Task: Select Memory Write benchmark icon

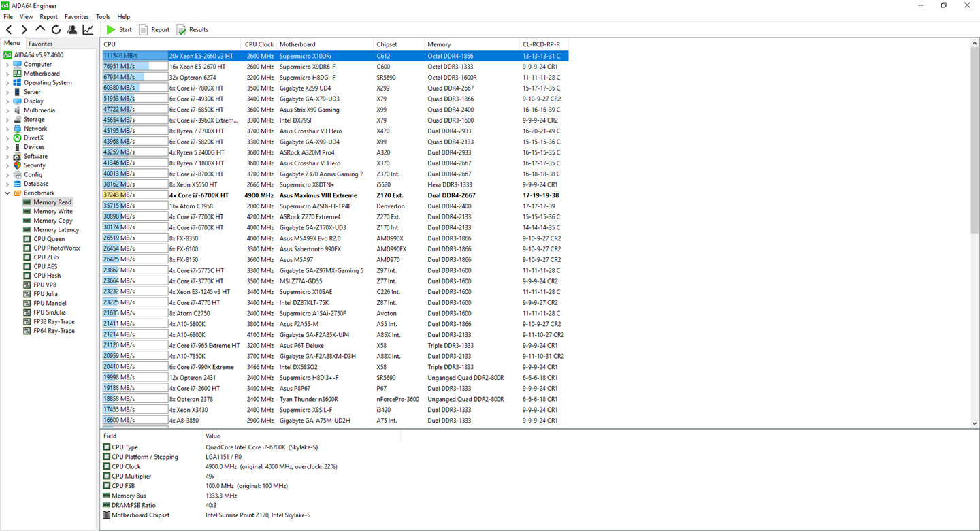Action: point(27,212)
